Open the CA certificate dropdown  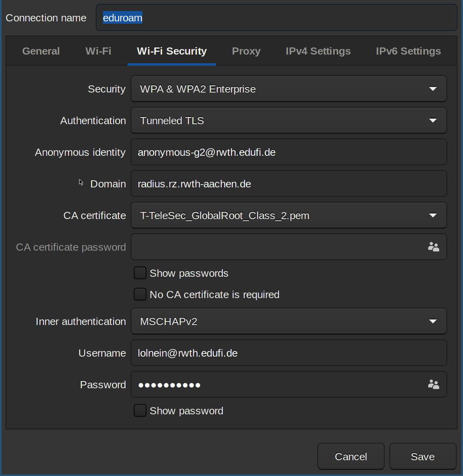click(289, 215)
